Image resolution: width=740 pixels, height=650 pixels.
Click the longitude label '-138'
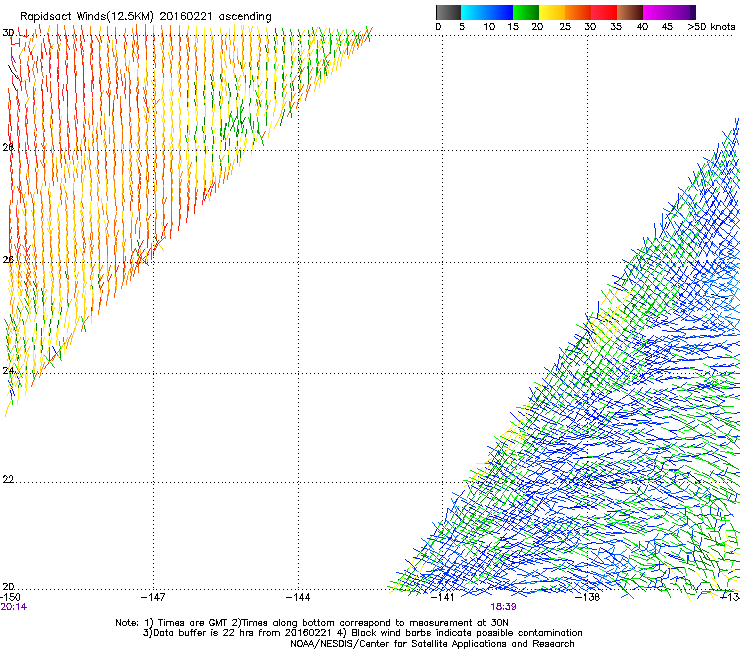pos(588,597)
